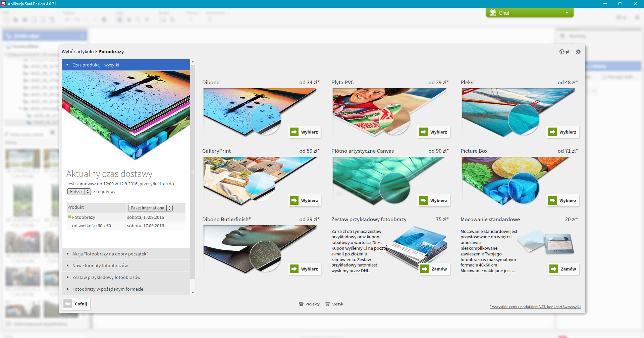This screenshot has height=338, width=644.
Task: Choose the Dibond Butlerfinish product
Action: [305, 269]
